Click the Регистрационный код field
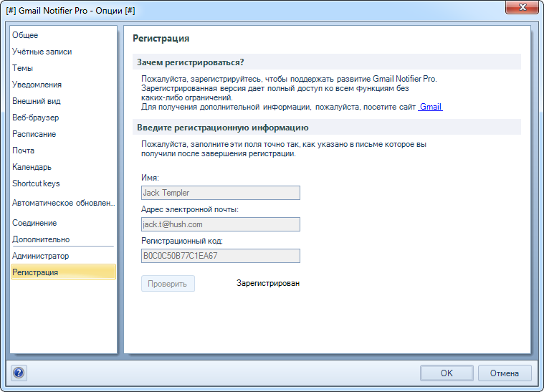The width and height of the screenshot is (544, 392). coord(221,256)
